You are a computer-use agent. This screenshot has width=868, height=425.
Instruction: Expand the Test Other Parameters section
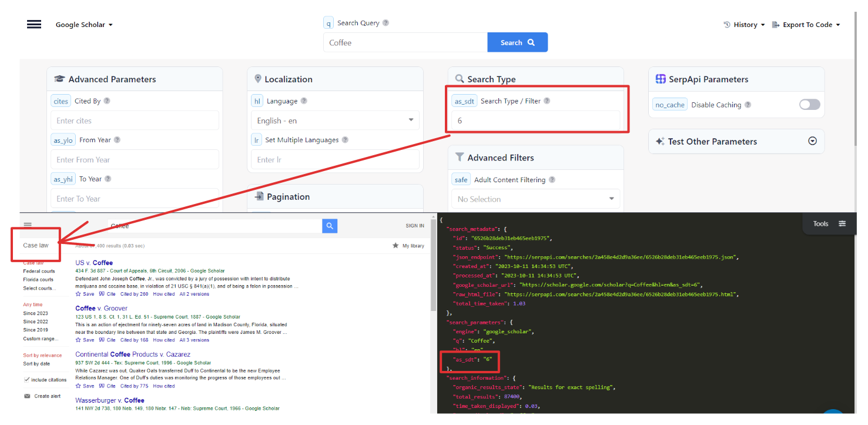pyautogui.click(x=812, y=141)
